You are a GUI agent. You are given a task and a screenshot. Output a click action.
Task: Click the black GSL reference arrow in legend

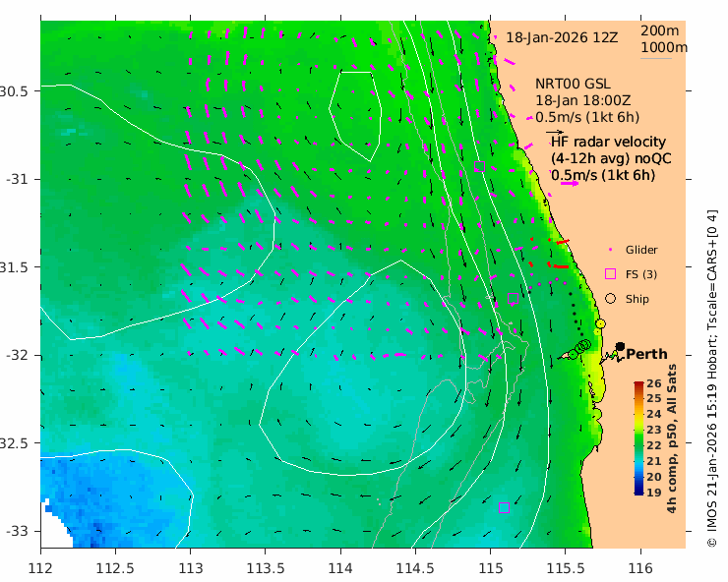point(554,133)
